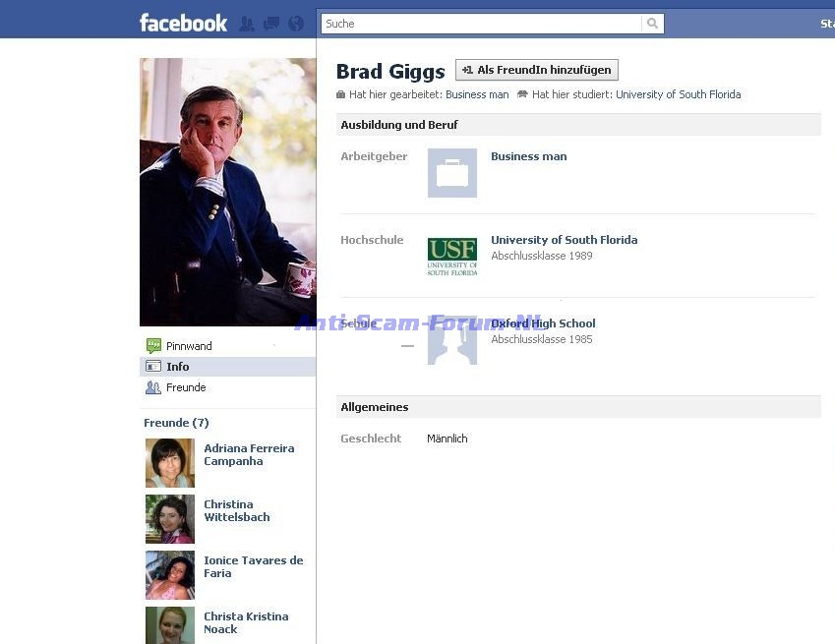835x644 pixels.
Task: Click the USF university logo
Action: click(452, 257)
